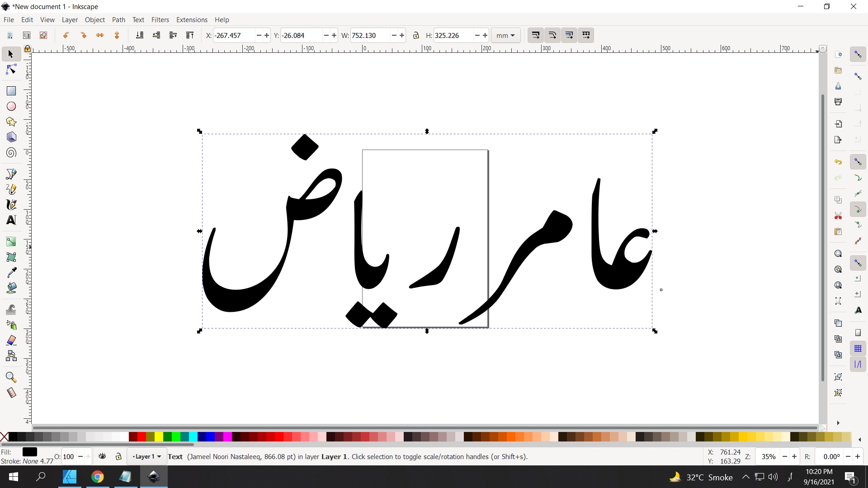Image resolution: width=868 pixels, height=488 pixels.
Task: Increase width W value
Action: pos(402,35)
